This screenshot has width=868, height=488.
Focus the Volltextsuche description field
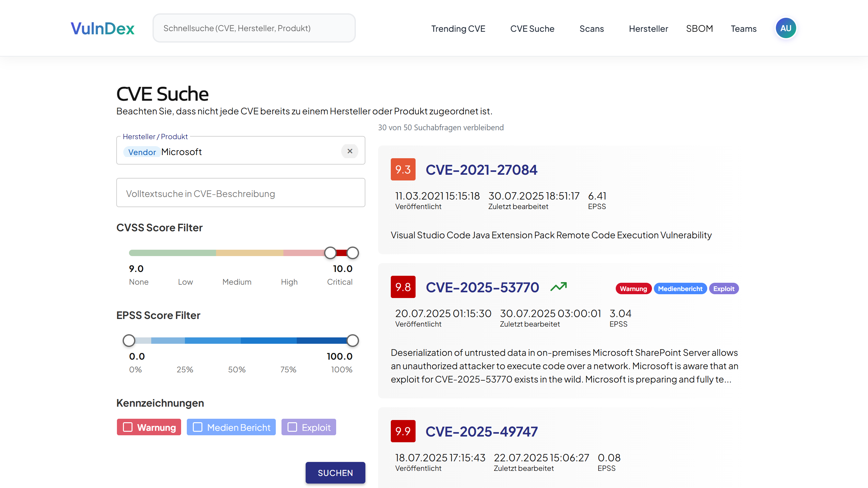[x=240, y=193]
